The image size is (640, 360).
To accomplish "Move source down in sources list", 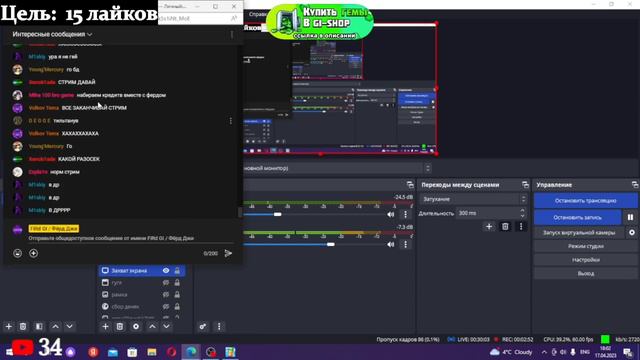I will coord(167,327).
